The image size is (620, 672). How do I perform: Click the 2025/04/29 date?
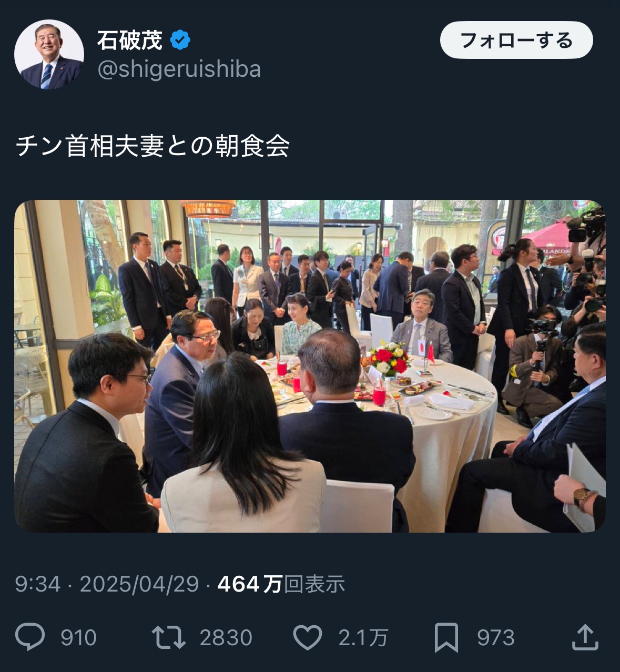pyautogui.click(x=139, y=584)
